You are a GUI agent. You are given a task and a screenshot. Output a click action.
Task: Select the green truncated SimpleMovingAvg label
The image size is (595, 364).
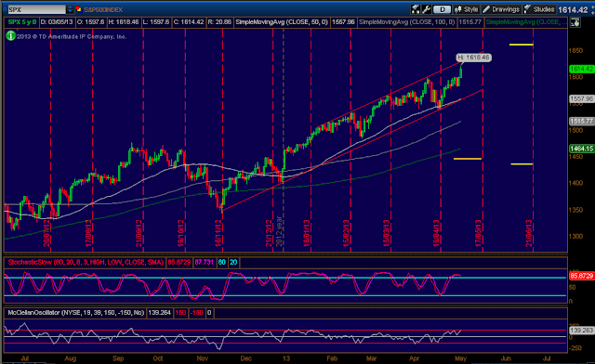click(x=526, y=22)
